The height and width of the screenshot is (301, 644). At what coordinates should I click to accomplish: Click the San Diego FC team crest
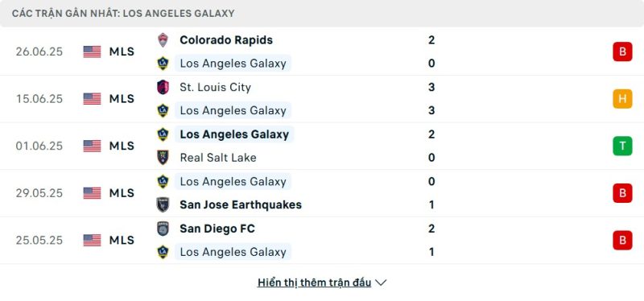coord(163,229)
